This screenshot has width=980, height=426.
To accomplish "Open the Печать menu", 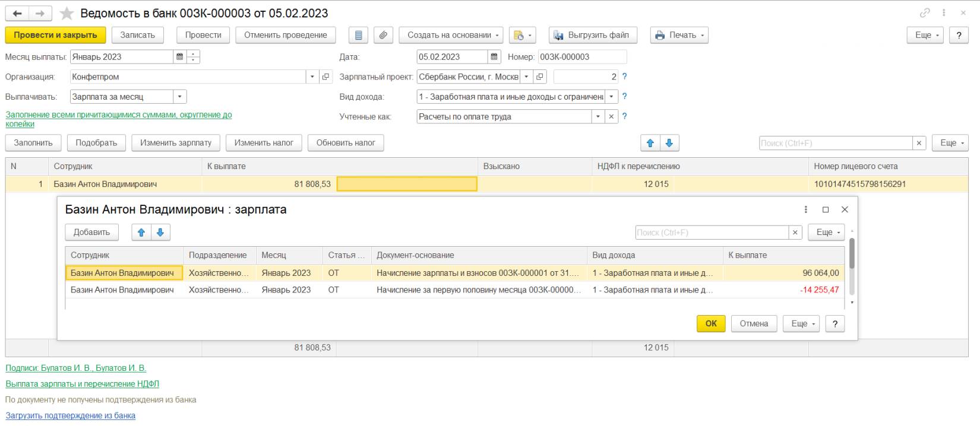I will coord(679,35).
